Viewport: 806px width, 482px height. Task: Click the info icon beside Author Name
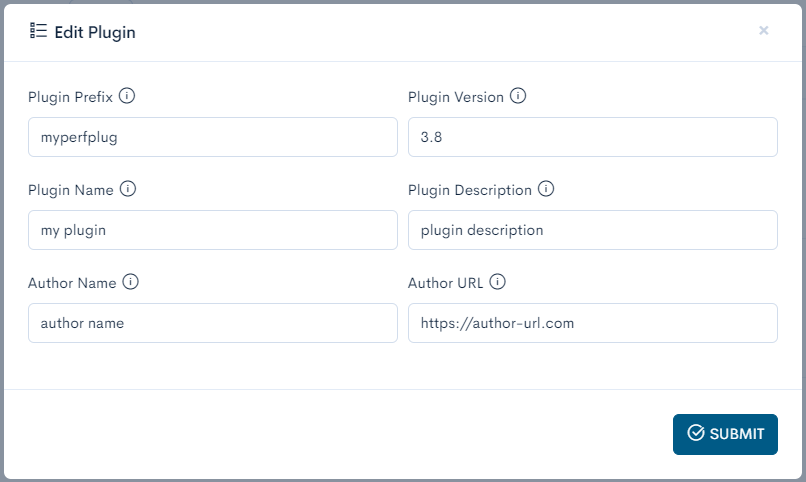[130, 282]
